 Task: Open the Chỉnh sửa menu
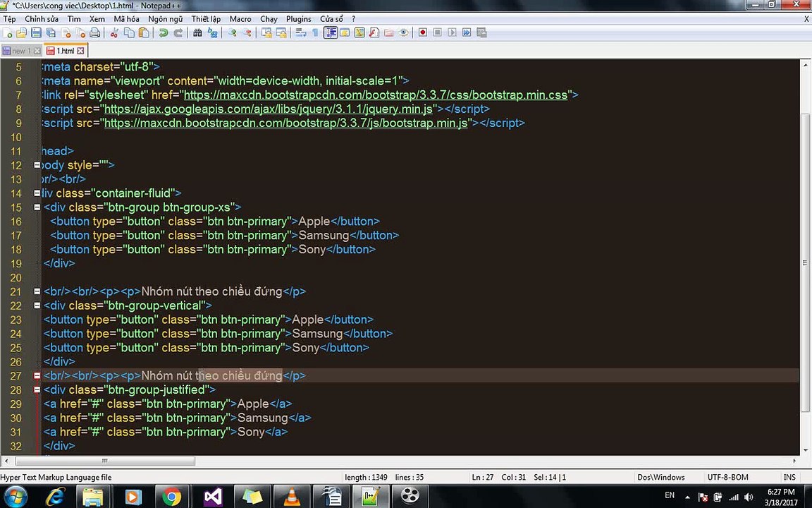[42, 18]
